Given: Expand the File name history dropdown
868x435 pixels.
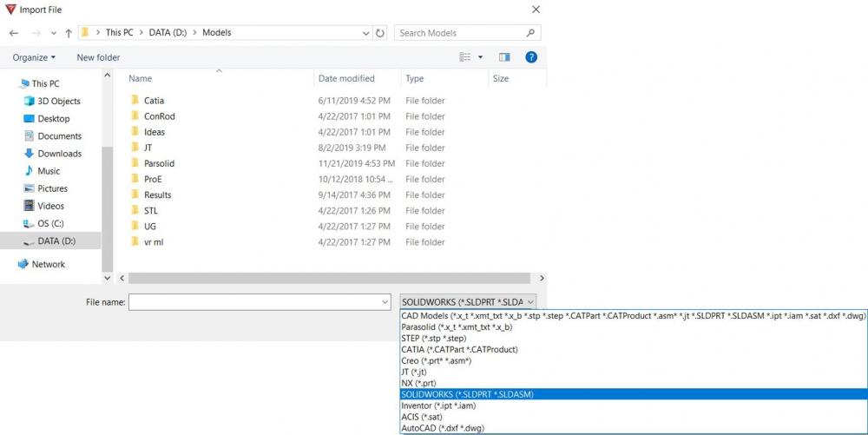Looking at the screenshot, I should click(385, 302).
